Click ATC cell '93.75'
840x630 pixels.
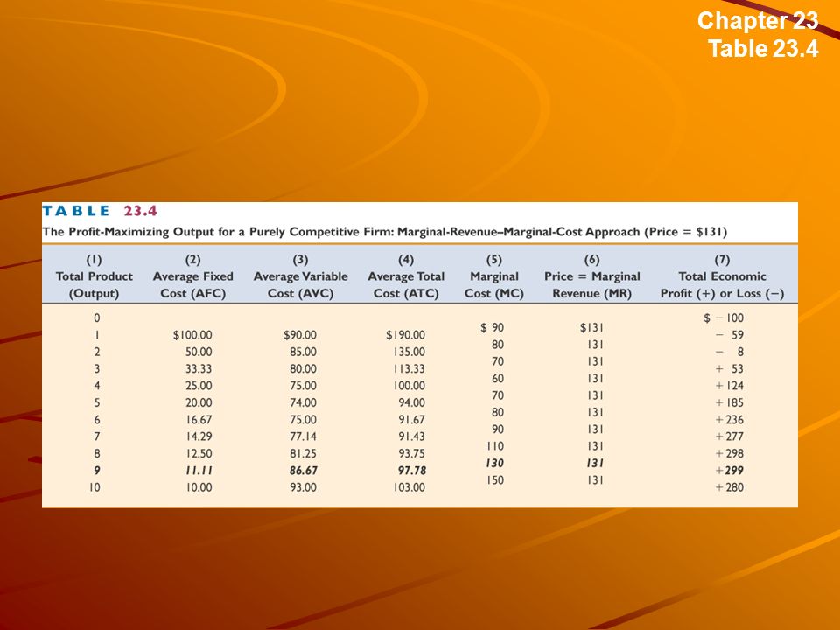pyautogui.click(x=411, y=454)
